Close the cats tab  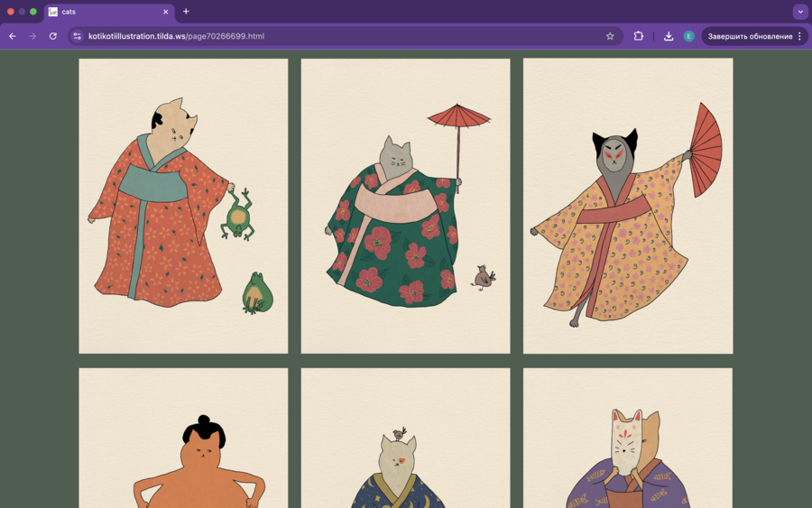166,12
